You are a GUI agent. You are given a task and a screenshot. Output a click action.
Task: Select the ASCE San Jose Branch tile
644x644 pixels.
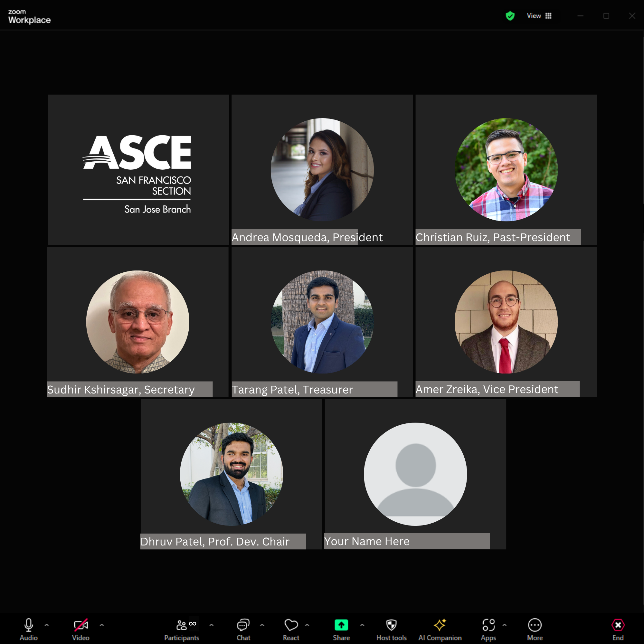click(138, 170)
